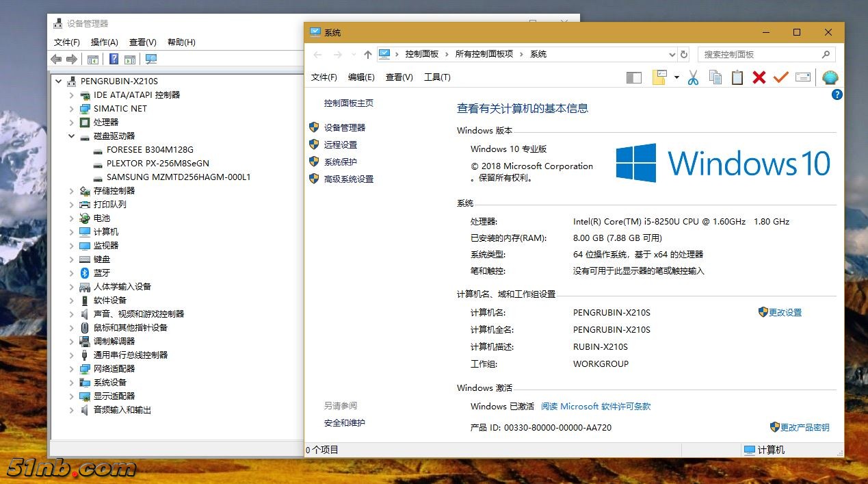Click the Device Manager help toolbar icon
Image resolution: width=868 pixels, height=484 pixels.
[x=114, y=60]
